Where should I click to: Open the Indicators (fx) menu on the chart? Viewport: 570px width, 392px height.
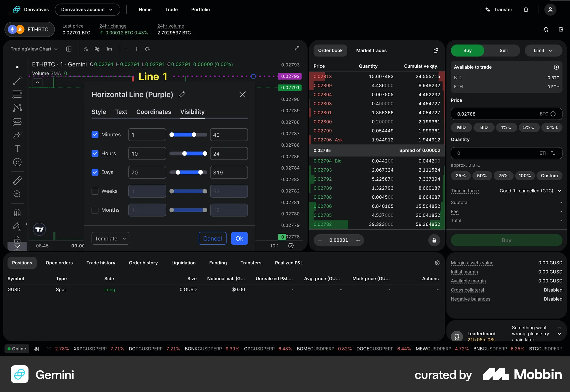point(86,49)
